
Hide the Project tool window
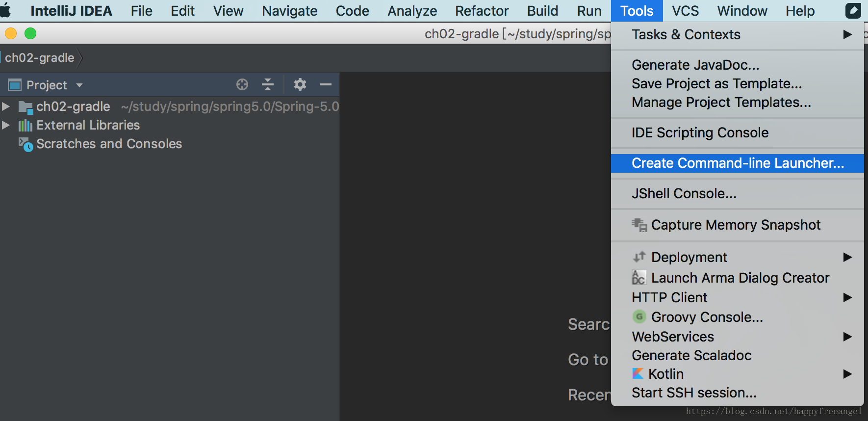pos(326,84)
